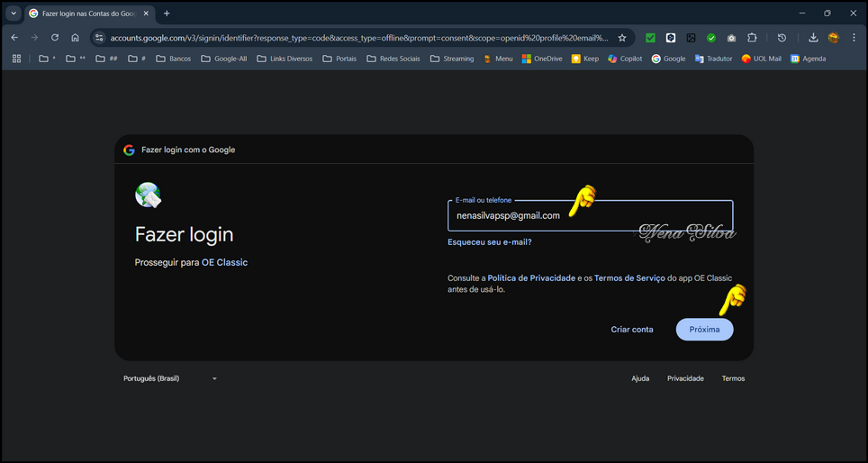The image size is (868, 463).
Task: Restore down the Chrome window
Action: click(827, 14)
